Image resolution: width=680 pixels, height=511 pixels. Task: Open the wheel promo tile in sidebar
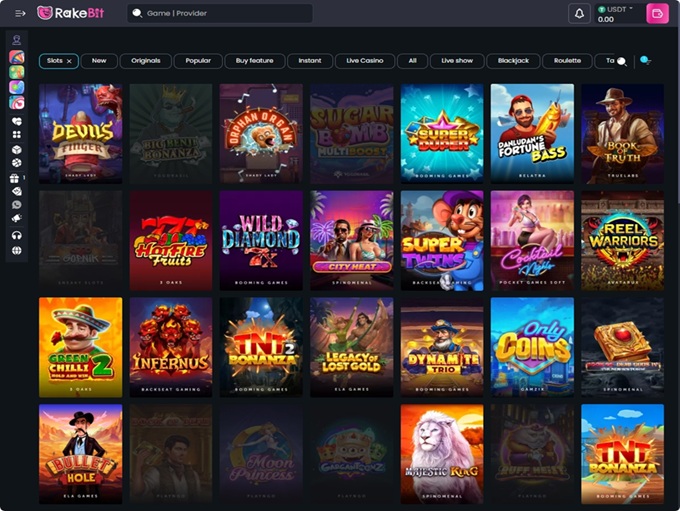(16, 57)
